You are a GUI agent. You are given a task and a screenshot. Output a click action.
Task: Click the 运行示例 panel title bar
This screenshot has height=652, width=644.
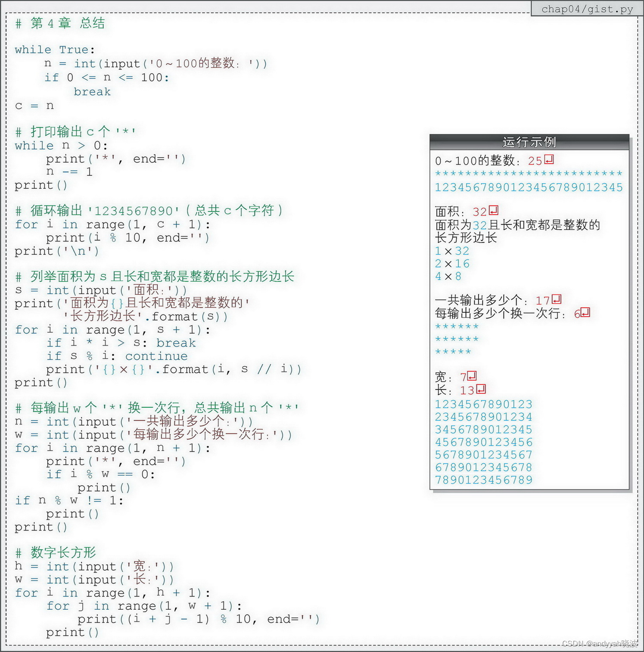529,141
